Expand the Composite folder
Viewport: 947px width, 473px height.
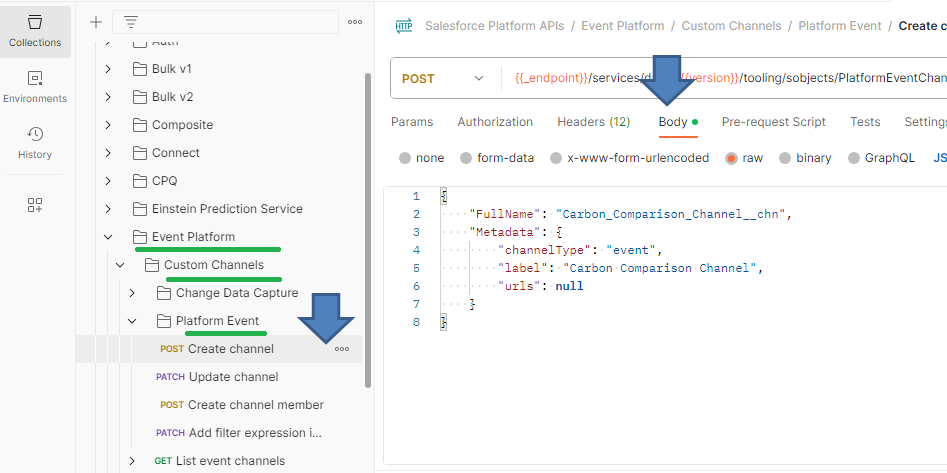tap(108, 125)
